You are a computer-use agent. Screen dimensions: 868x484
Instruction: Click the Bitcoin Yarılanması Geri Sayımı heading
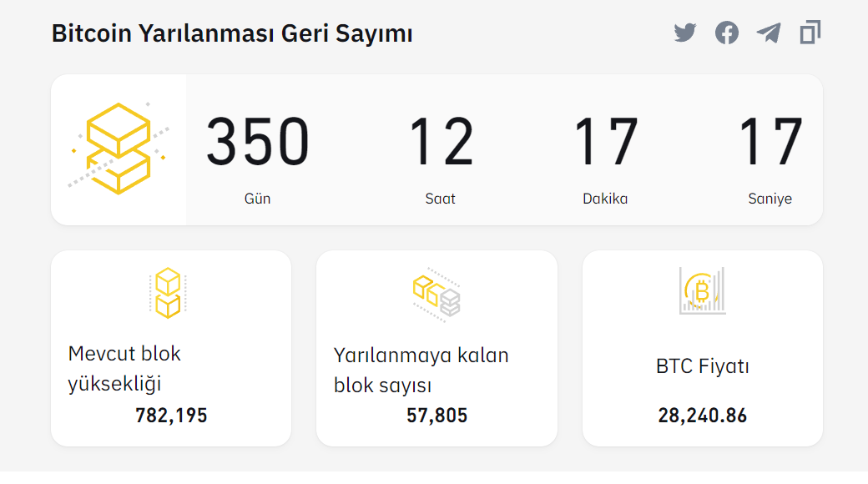coord(232,34)
